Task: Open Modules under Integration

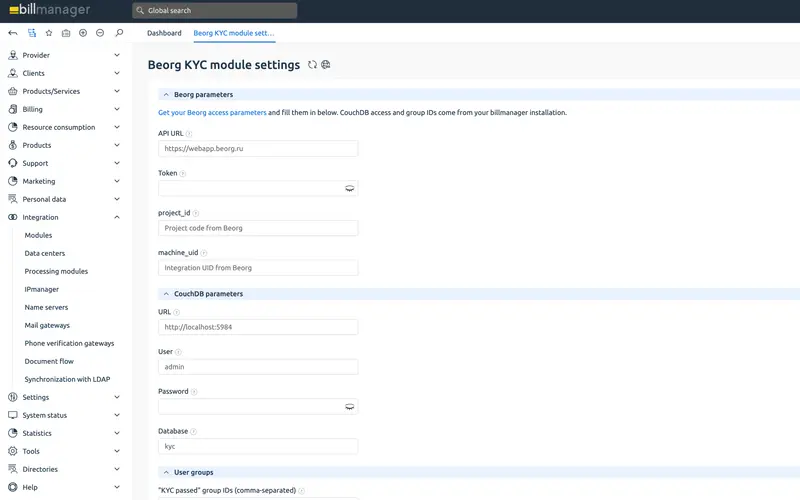Action: (x=38, y=235)
